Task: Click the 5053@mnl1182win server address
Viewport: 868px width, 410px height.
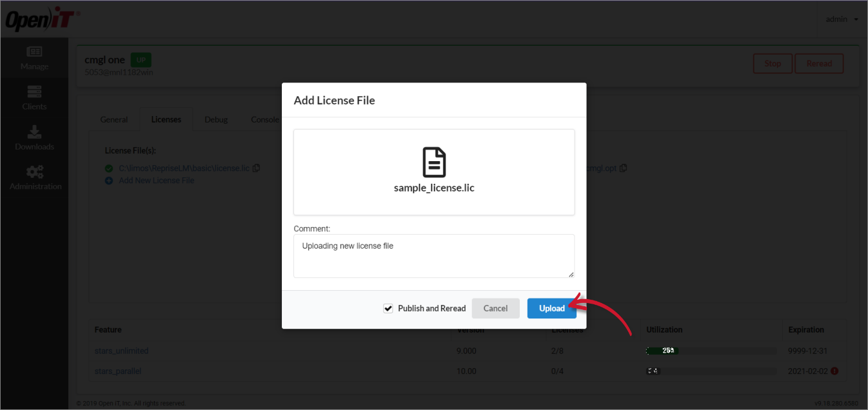Action: (119, 72)
